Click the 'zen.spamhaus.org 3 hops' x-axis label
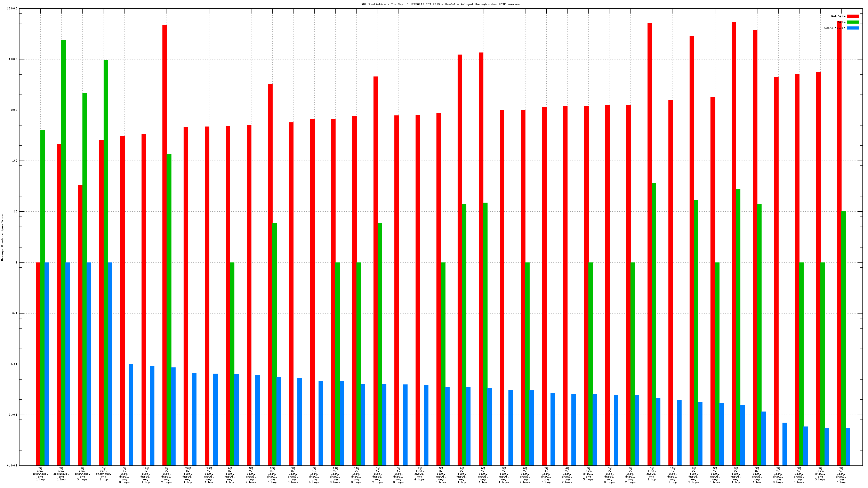Screen dimensions: 868x488 pos(82,474)
